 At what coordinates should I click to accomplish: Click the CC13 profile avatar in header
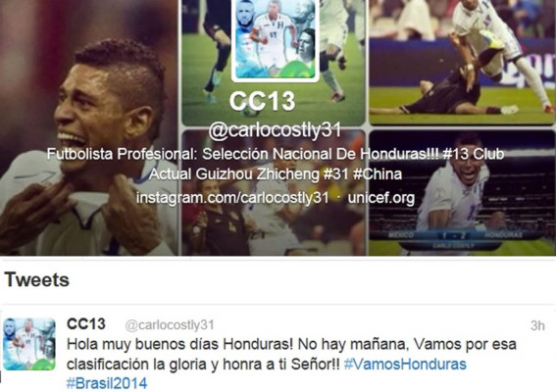(276, 38)
